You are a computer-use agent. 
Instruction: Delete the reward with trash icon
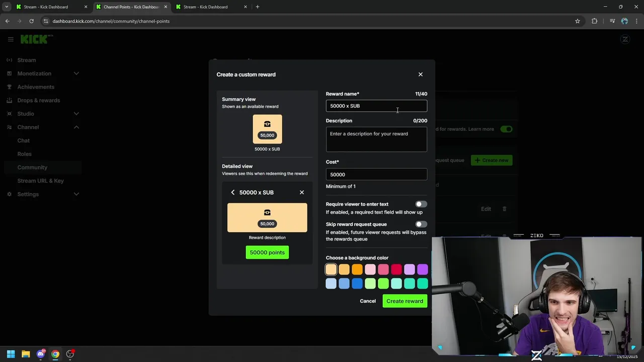pyautogui.click(x=505, y=209)
